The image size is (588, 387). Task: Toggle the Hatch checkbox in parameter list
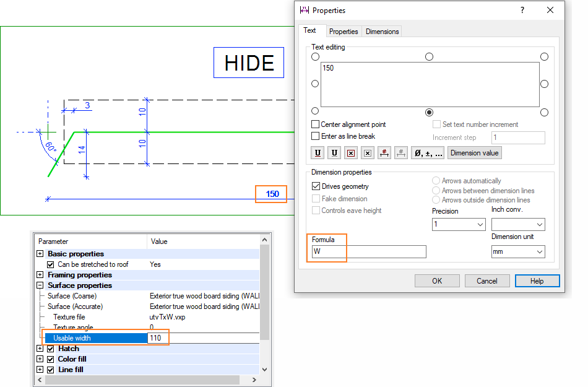(51, 349)
